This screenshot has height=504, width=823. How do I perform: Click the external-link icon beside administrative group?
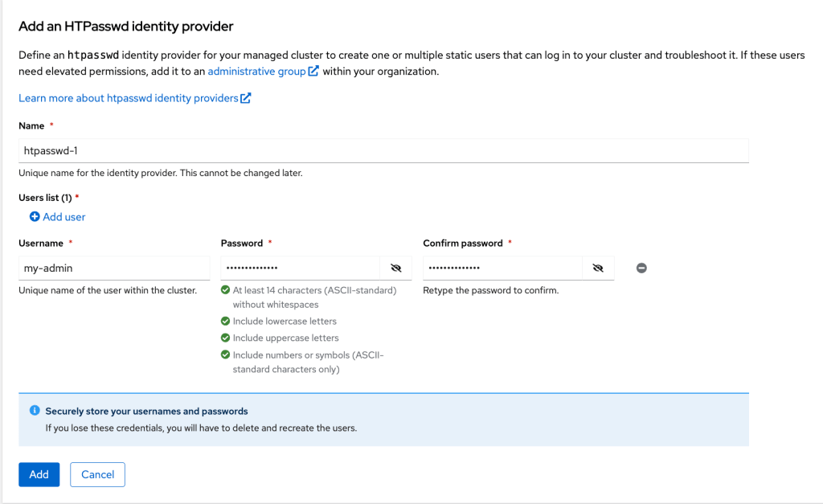coord(314,72)
